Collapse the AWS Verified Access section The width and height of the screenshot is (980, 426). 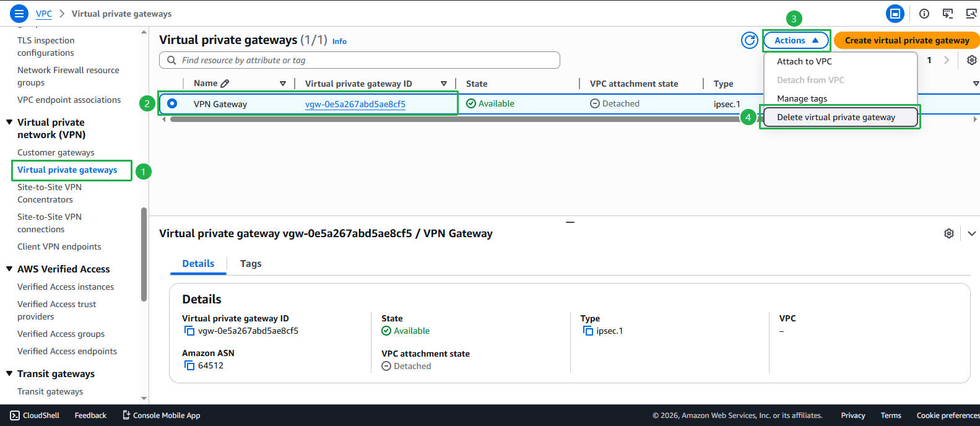click(x=9, y=269)
